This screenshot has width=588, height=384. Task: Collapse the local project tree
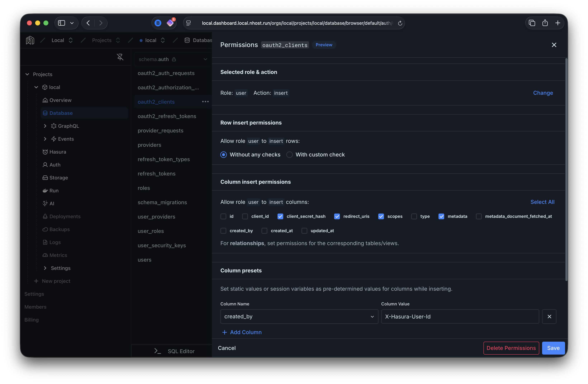click(36, 87)
